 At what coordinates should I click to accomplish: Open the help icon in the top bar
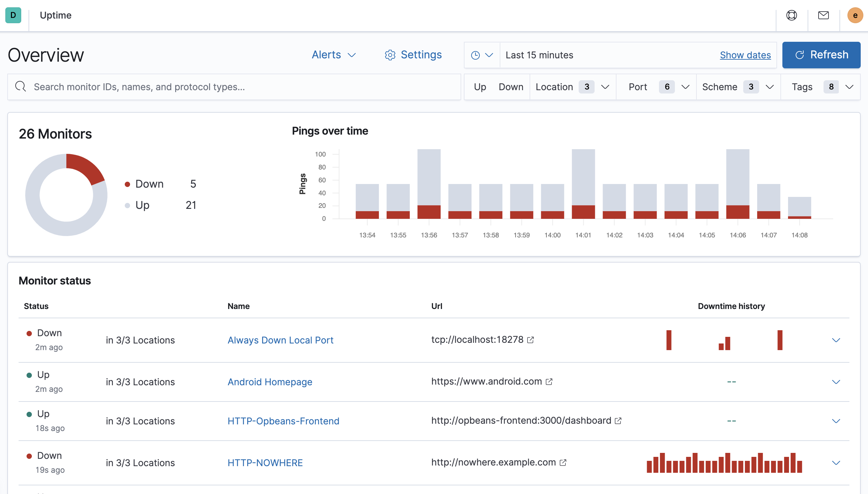coord(792,15)
